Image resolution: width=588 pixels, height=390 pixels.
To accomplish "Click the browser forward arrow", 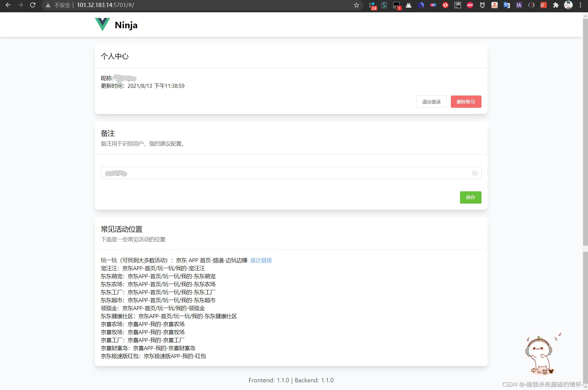I will (20, 5).
